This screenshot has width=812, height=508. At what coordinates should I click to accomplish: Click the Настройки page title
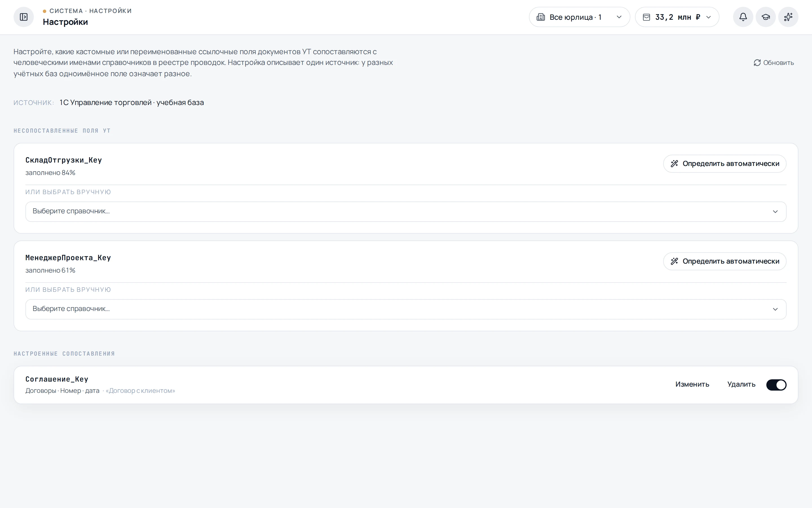point(65,22)
